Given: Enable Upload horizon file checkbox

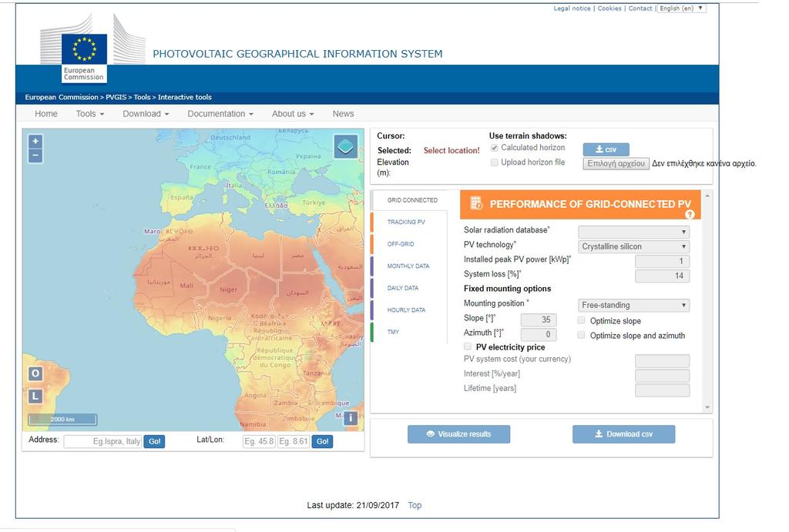Looking at the screenshot, I should click(x=494, y=162).
